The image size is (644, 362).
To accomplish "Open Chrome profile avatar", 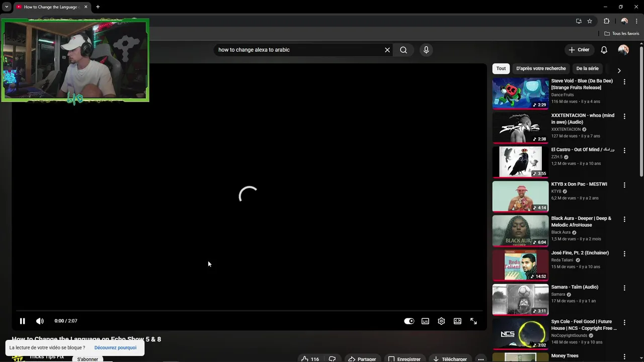I will (624, 21).
